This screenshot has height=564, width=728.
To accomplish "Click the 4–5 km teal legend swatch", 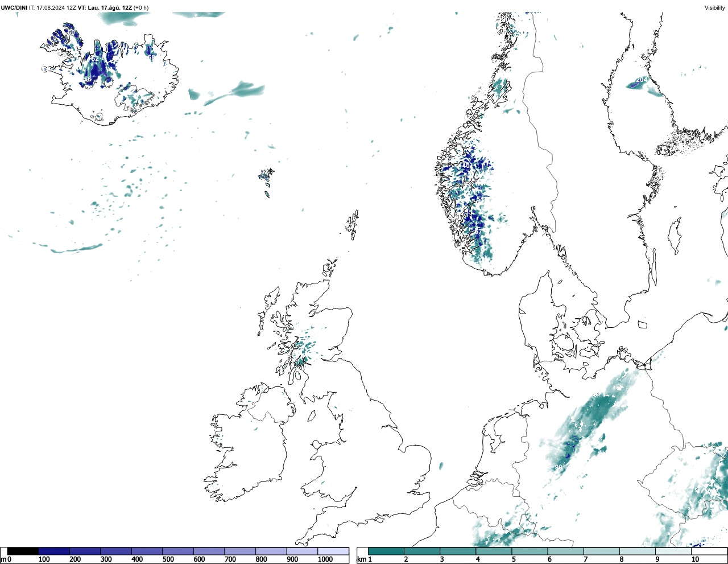I will point(494,551).
